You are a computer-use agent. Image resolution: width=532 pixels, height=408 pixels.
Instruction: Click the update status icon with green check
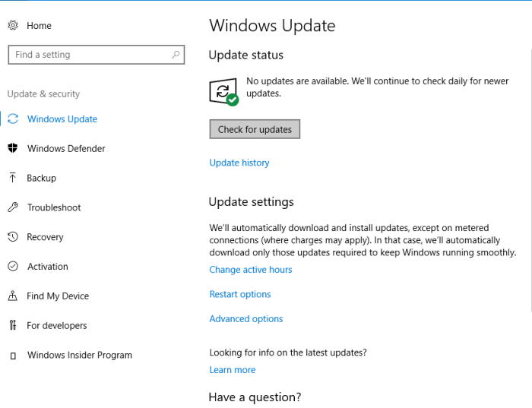224,92
